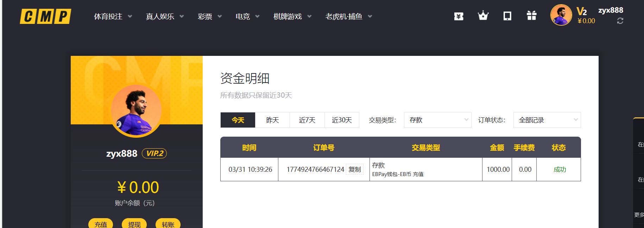Select the 昨天 date filter tab
Viewport: 644px width, 228px height.
(x=272, y=120)
